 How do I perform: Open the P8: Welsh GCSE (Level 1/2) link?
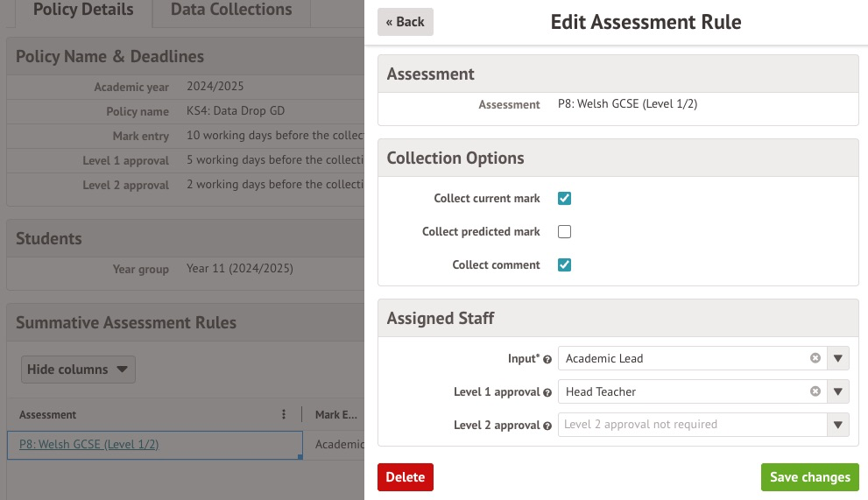click(x=88, y=444)
